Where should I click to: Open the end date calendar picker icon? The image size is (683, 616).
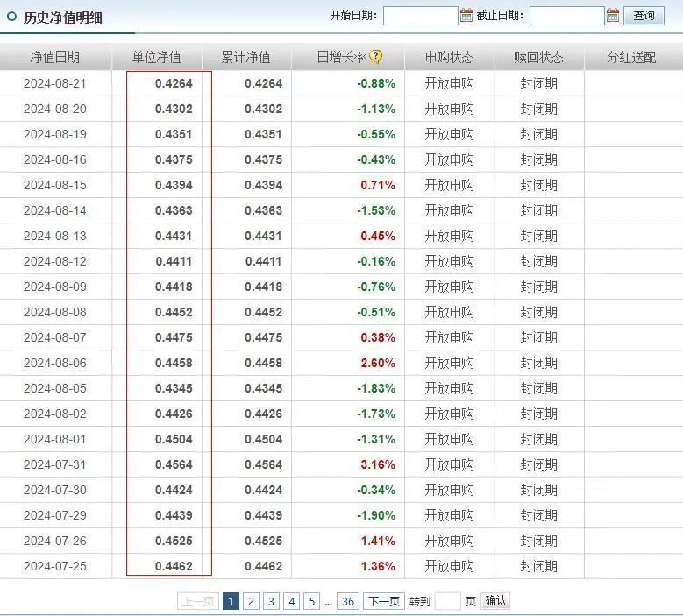[x=613, y=15]
